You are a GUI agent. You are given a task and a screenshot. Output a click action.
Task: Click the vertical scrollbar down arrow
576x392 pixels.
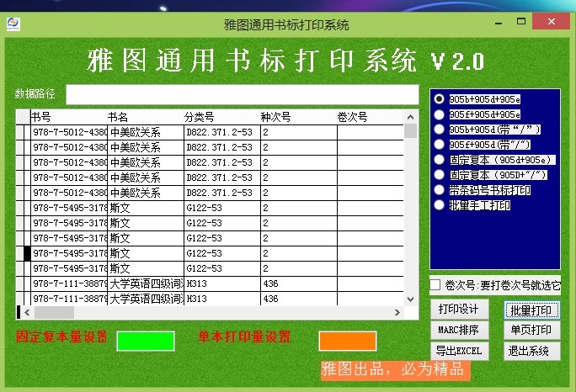coord(410,299)
